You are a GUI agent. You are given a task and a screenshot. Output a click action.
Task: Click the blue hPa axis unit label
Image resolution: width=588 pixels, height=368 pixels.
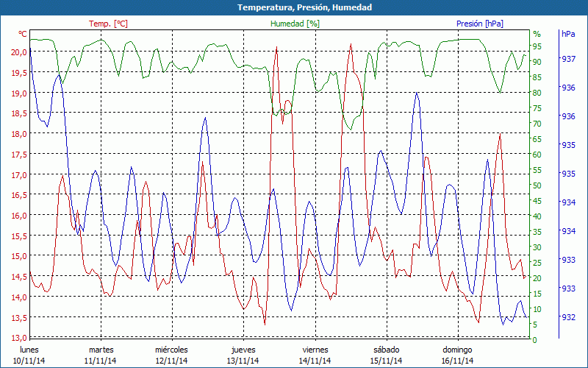568,34
